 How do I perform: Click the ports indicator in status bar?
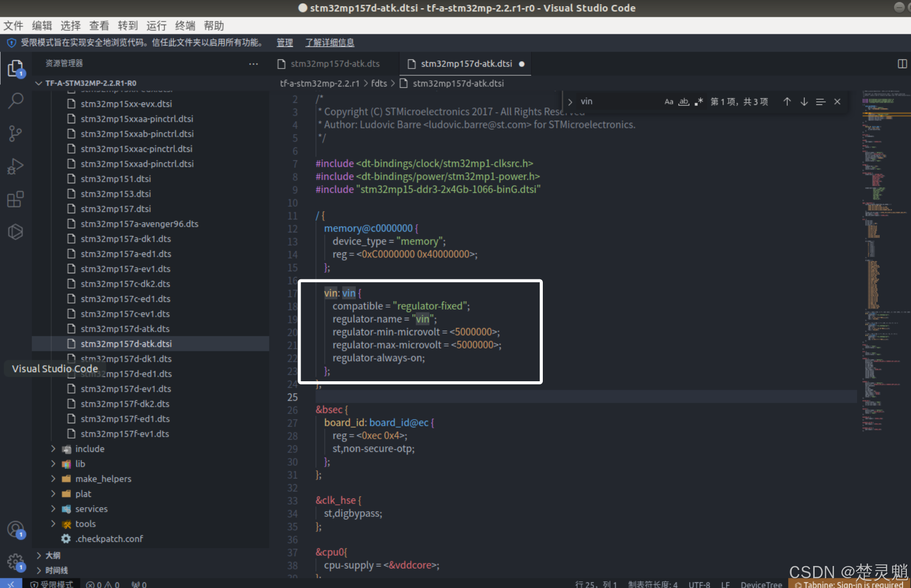139,584
